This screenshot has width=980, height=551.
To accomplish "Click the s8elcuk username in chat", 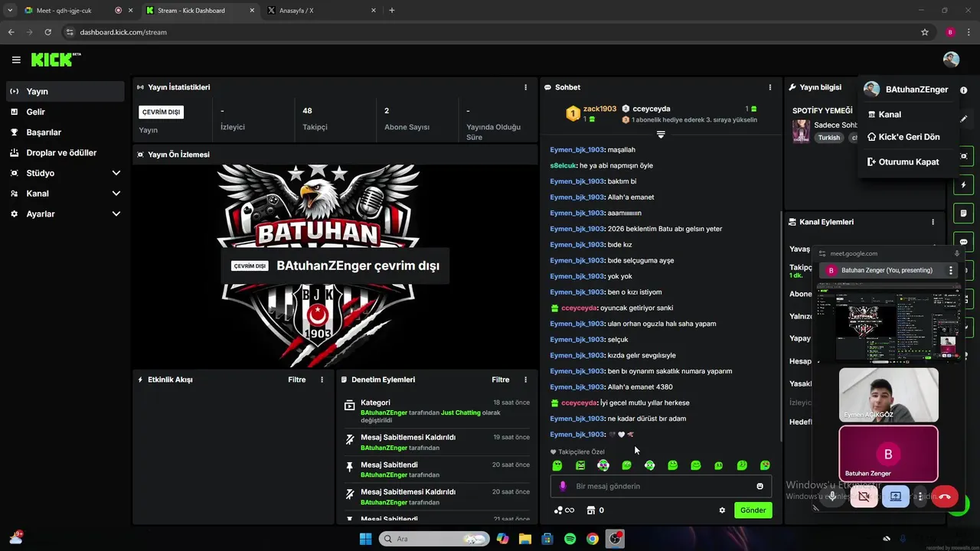I will [563, 165].
